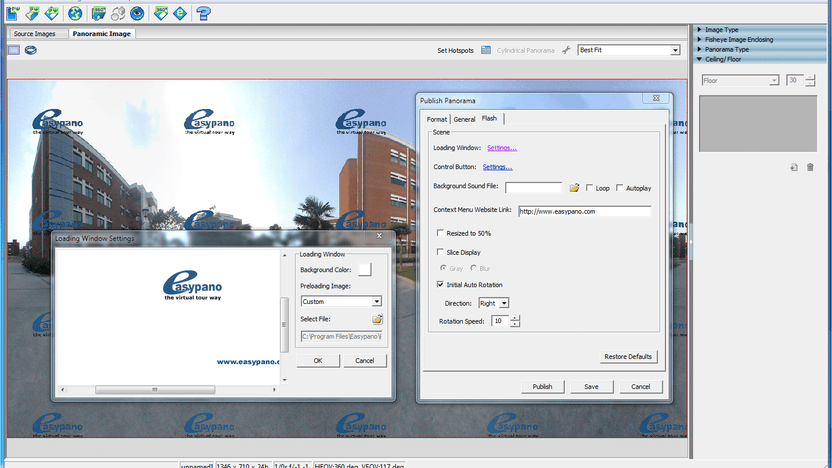Image resolution: width=832 pixels, height=468 pixels.
Task: Open help via the question mark icon
Action: 203,13
